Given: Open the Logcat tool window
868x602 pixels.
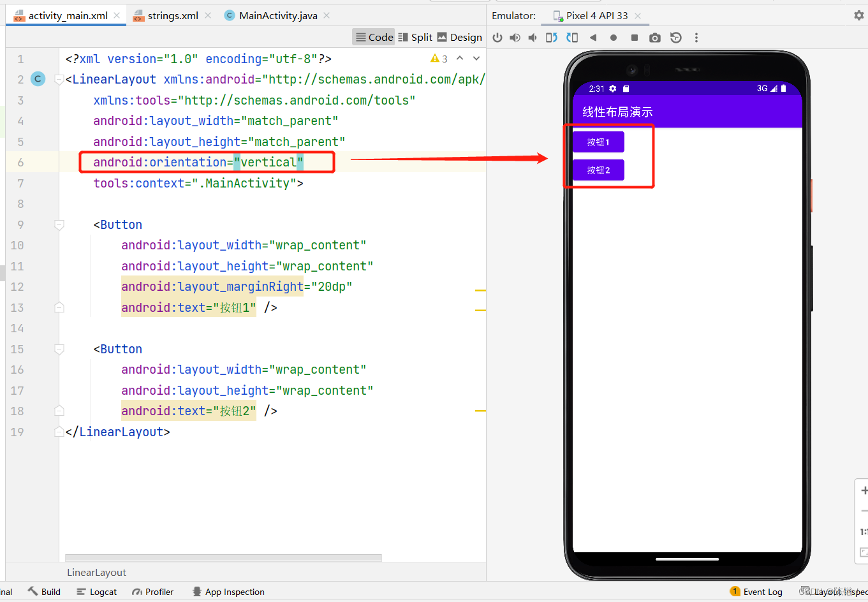Looking at the screenshot, I should coord(97,592).
